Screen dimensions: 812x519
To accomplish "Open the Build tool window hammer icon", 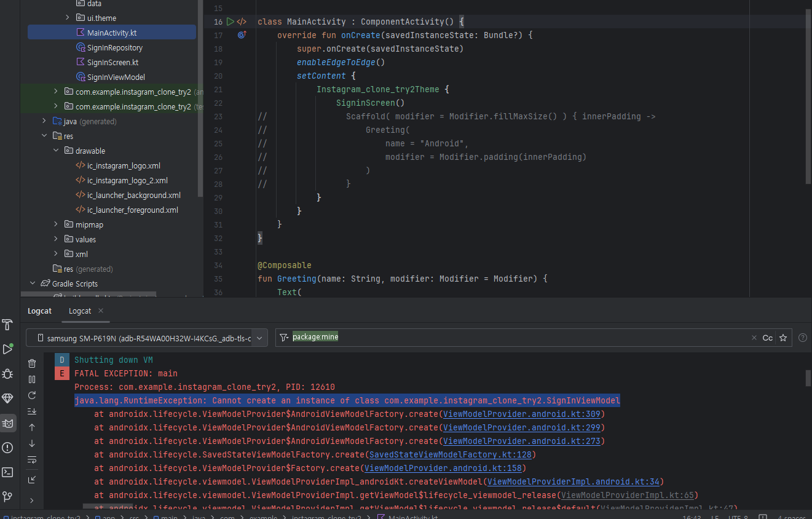I will coord(7,325).
